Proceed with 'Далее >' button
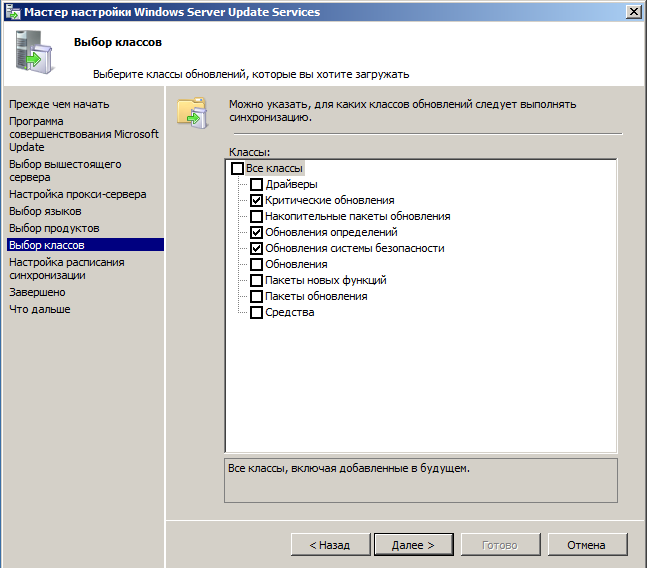The width and height of the screenshot is (647, 568). pyautogui.click(x=413, y=545)
